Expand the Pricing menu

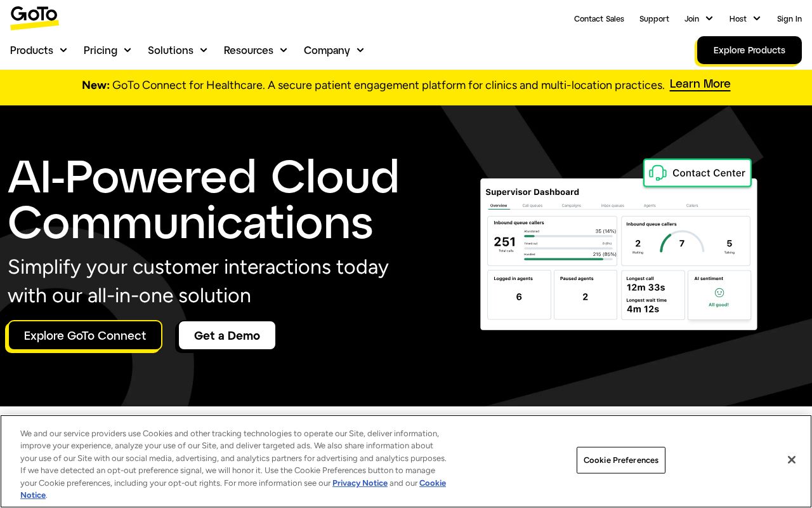107,50
